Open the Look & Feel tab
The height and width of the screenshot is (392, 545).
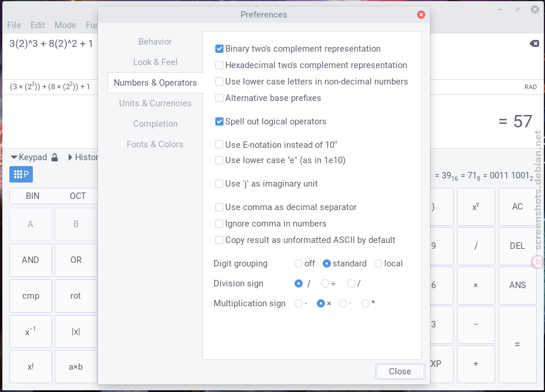click(155, 62)
